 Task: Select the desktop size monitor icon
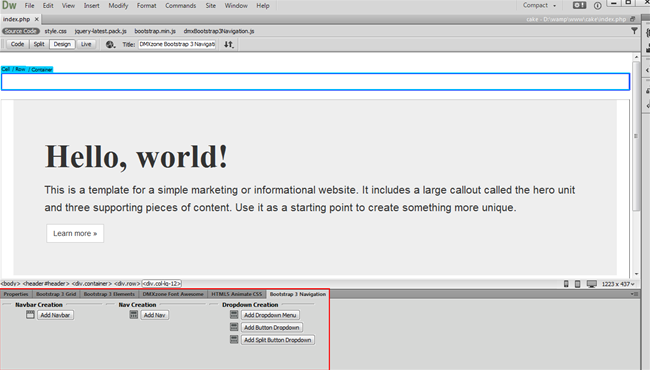[592, 284]
